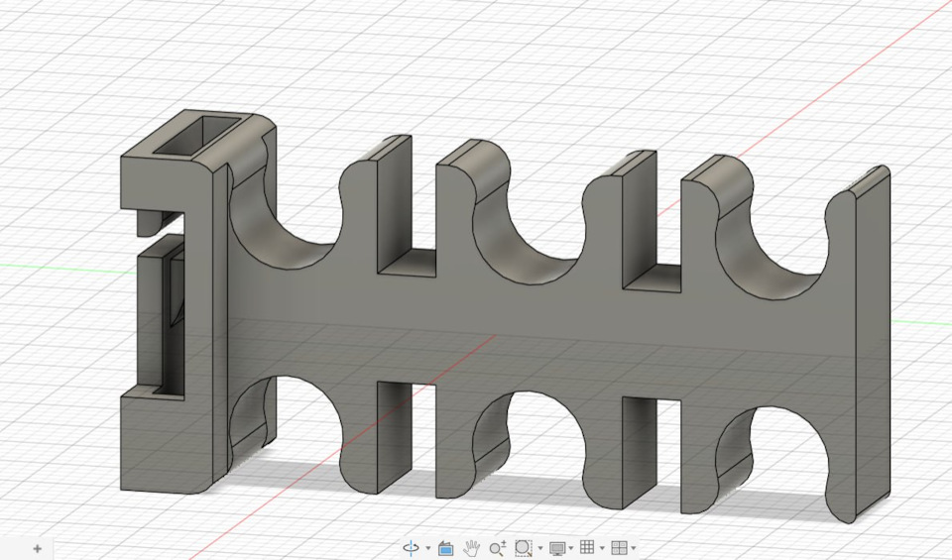Activate the Look At tool
952x560 pixels.
(445, 548)
